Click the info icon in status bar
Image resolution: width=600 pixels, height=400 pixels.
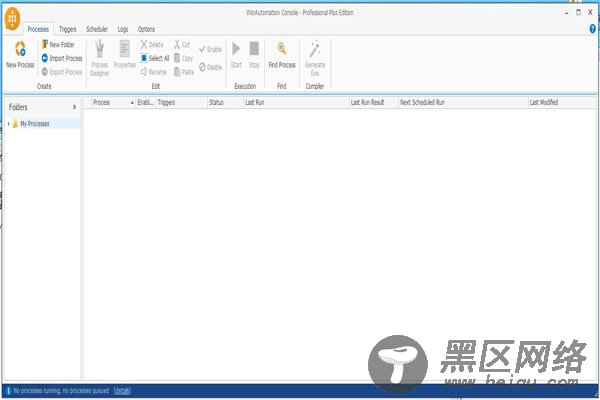[8, 391]
